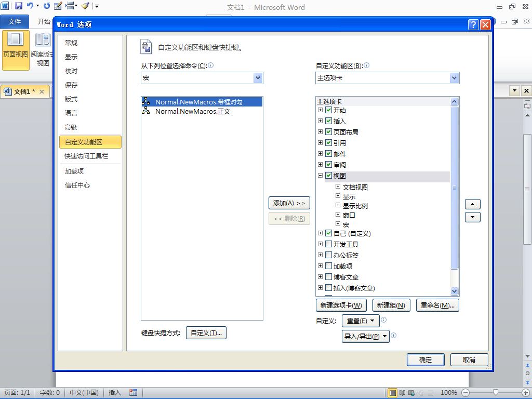Click the move down arrow button
Viewport: 532px width, 399px height.
473,217
